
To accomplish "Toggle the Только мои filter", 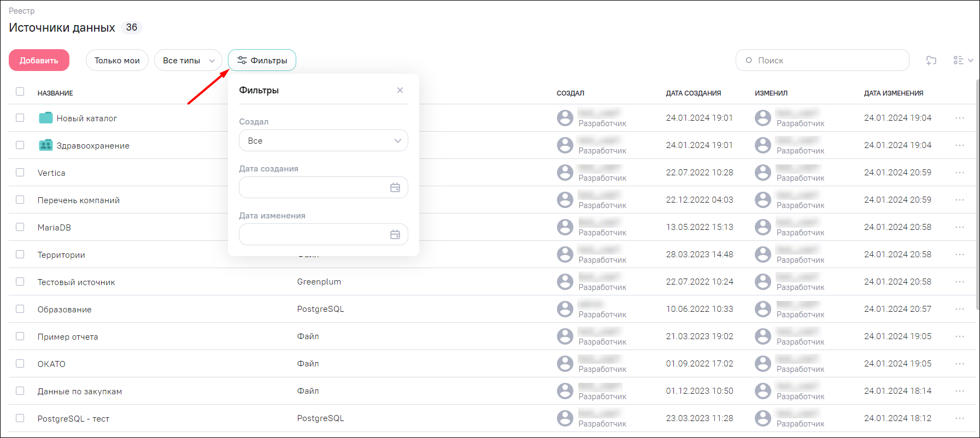I will point(117,60).
